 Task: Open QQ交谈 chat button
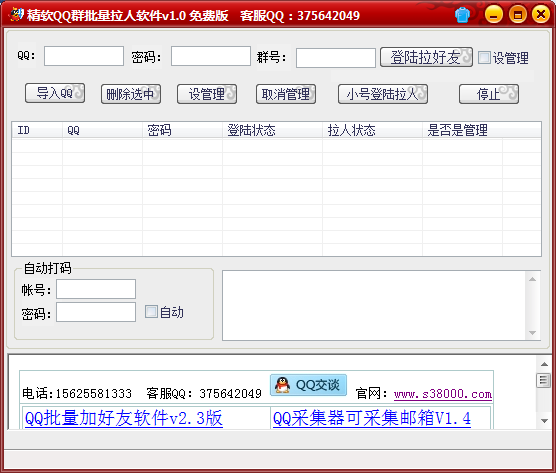point(308,385)
